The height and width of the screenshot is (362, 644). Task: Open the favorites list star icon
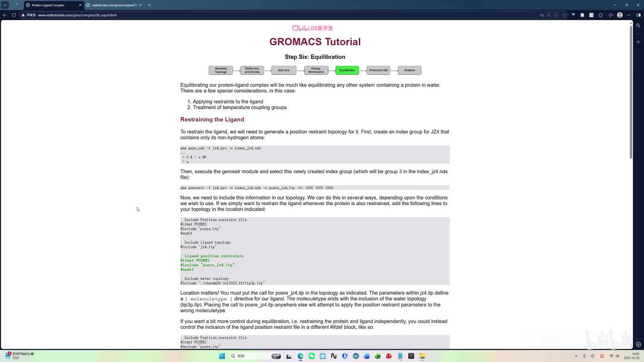[x=610, y=15]
